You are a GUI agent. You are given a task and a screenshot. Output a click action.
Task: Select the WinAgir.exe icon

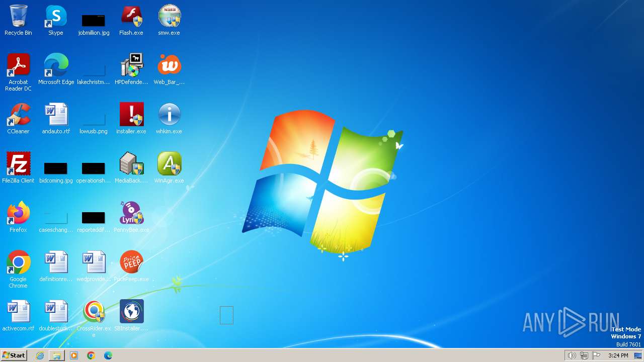[x=169, y=168]
